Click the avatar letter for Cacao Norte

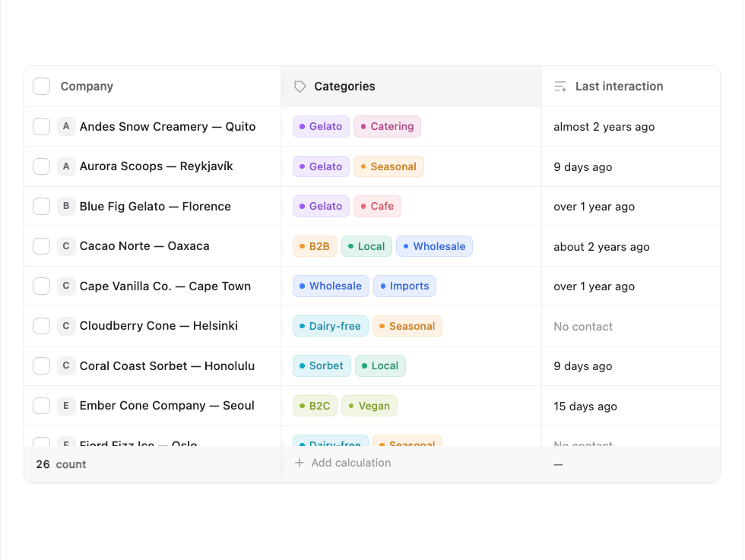click(66, 246)
